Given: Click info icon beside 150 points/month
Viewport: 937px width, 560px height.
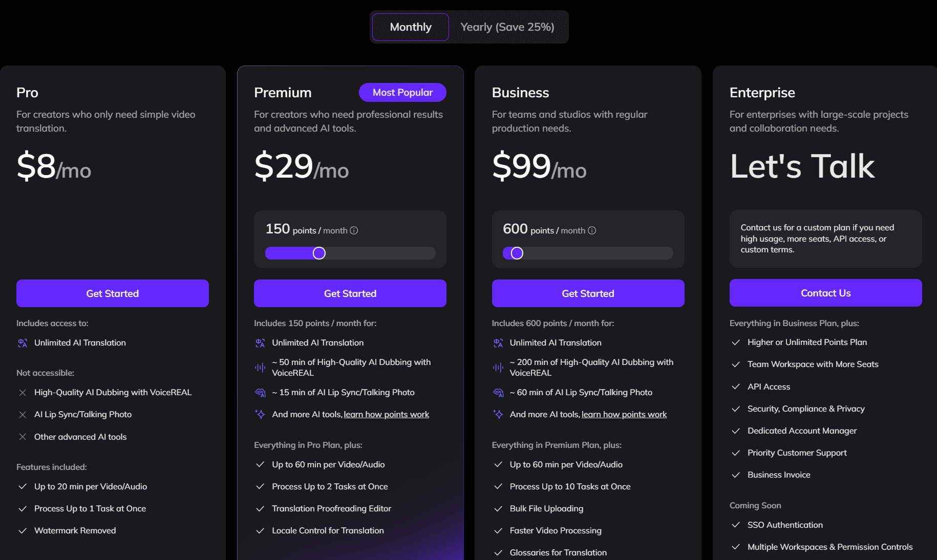Looking at the screenshot, I should [x=354, y=230].
